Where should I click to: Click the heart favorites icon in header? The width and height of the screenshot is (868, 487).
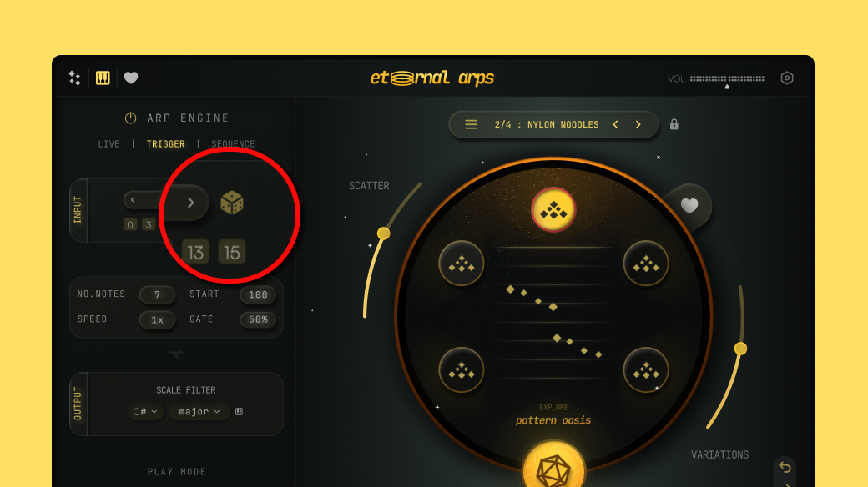[x=131, y=78]
